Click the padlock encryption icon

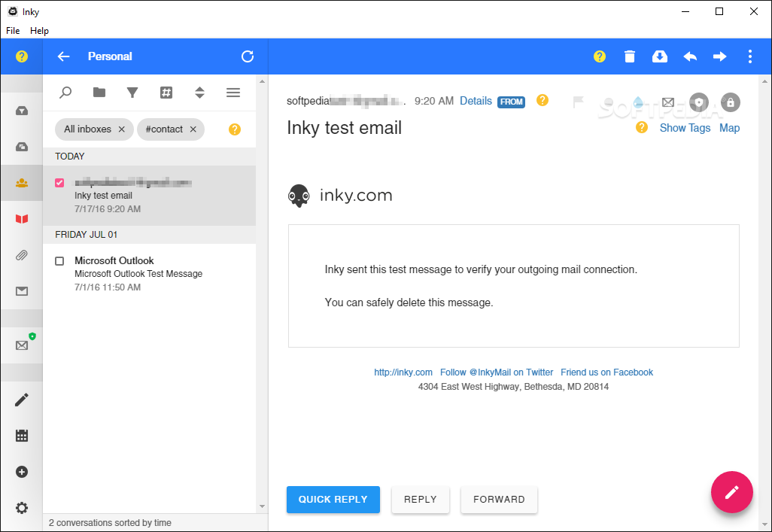tap(730, 102)
